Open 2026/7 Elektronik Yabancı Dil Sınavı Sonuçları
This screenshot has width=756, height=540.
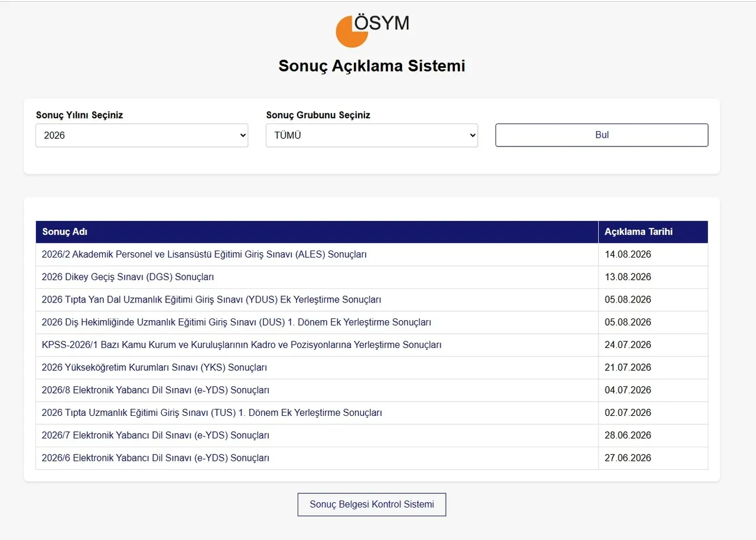[155, 435]
